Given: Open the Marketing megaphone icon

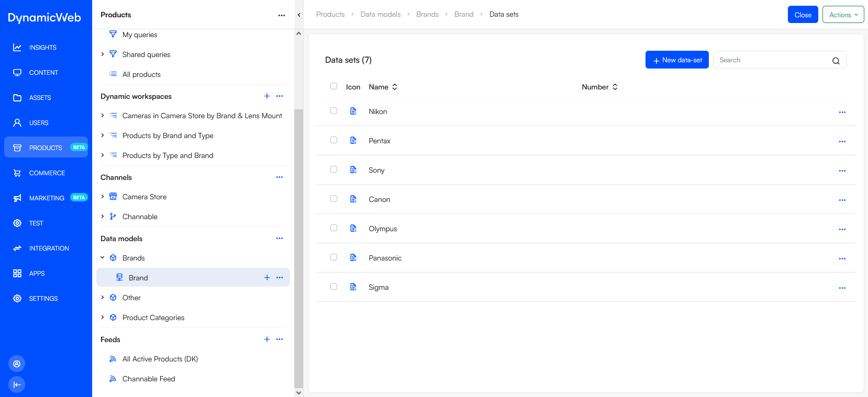Looking at the screenshot, I should pyautogui.click(x=17, y=198).
